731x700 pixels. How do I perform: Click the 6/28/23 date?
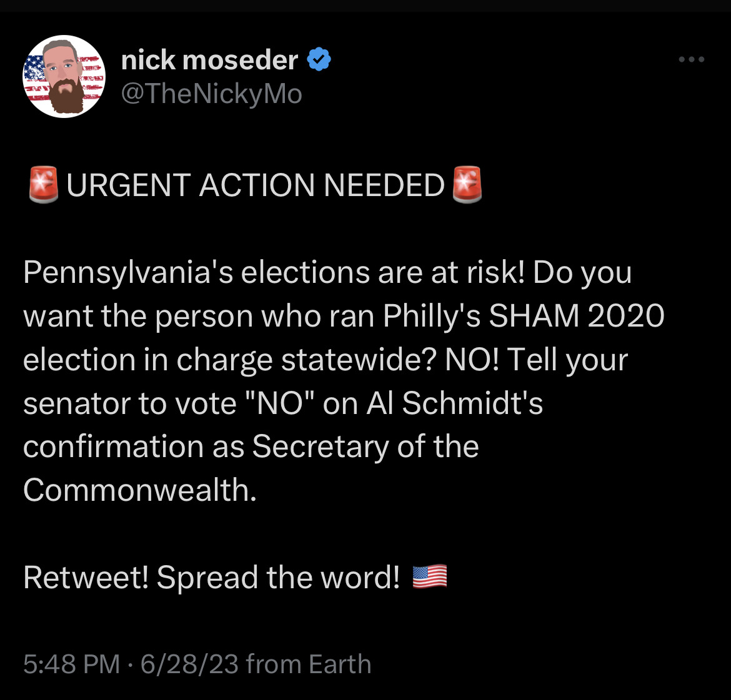pos(190,664)
